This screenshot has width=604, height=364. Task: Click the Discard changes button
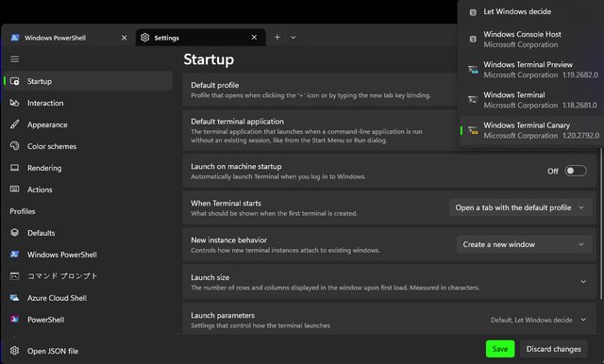tap(554, 349)
